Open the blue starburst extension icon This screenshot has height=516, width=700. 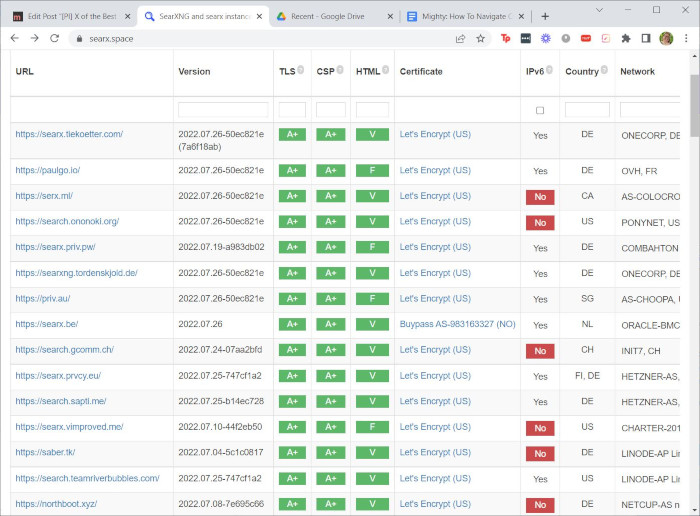coord(546,39)
